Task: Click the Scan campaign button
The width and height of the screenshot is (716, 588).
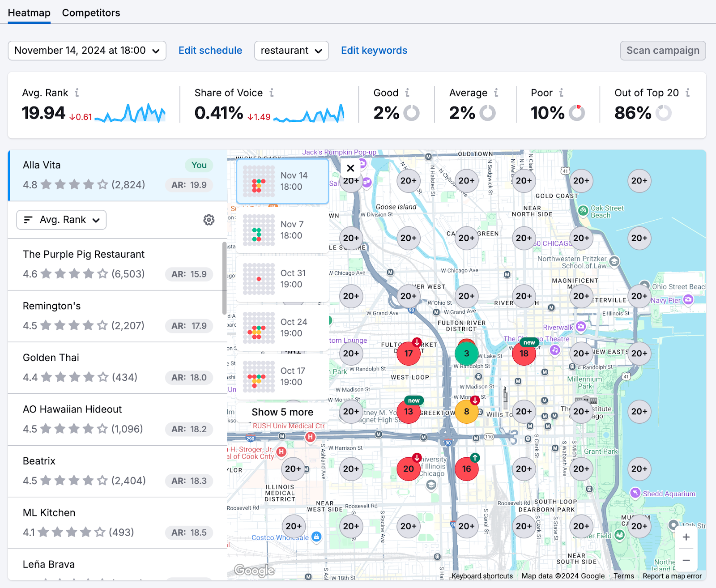Action: 663,50
